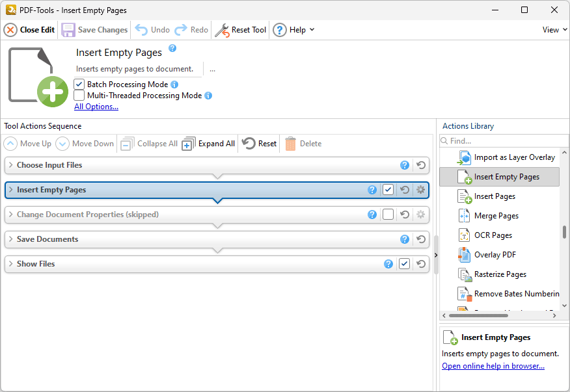Select Remove Bates Numbering action
Image resolution: width=570 pixels, height=392 pixels.
[508, 294]
